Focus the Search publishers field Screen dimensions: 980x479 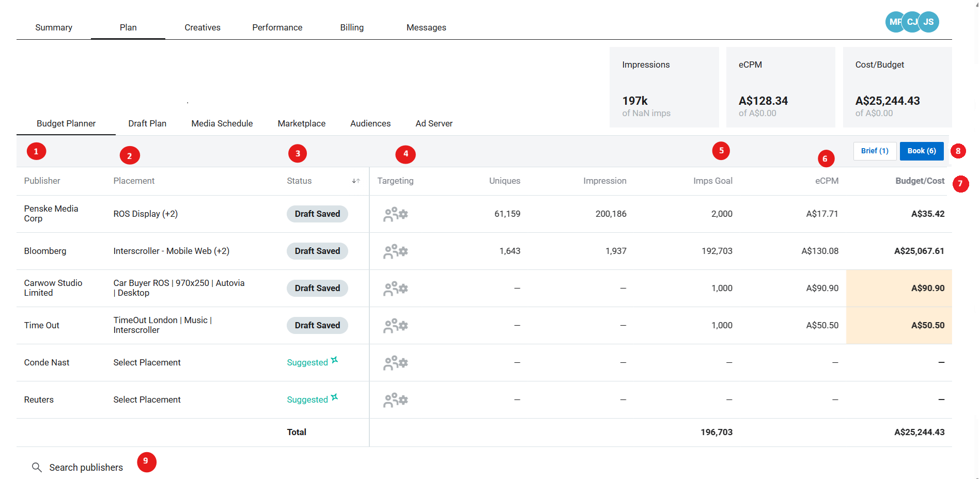pos(86,468)
